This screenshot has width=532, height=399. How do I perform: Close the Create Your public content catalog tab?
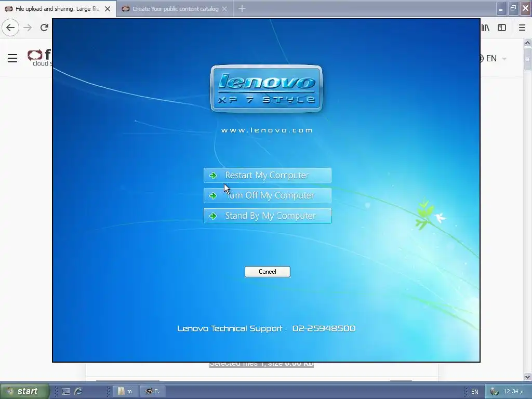(x=224, y=9)
